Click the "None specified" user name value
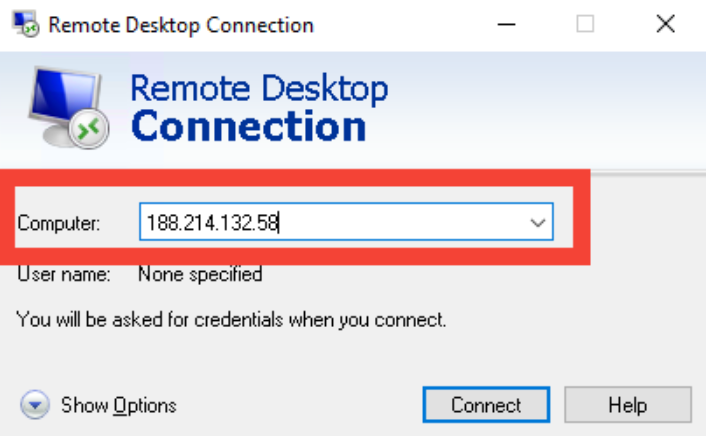The width and height of the screenshot is (709, 436). (200, 273)
